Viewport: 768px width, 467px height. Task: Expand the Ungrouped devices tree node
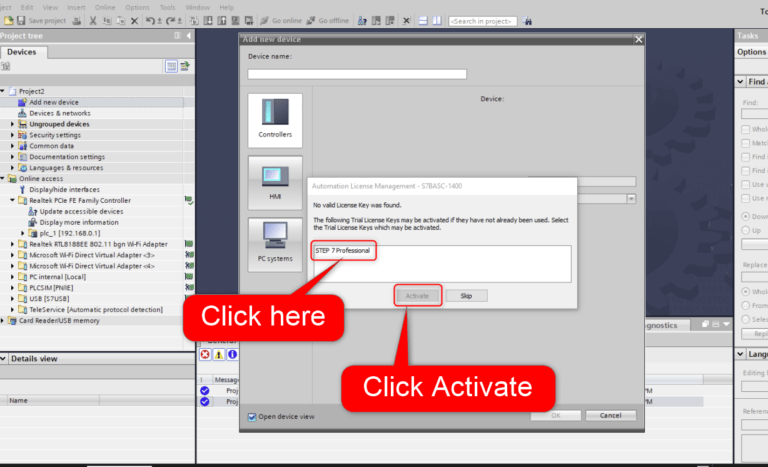click(x=13, y=124)
